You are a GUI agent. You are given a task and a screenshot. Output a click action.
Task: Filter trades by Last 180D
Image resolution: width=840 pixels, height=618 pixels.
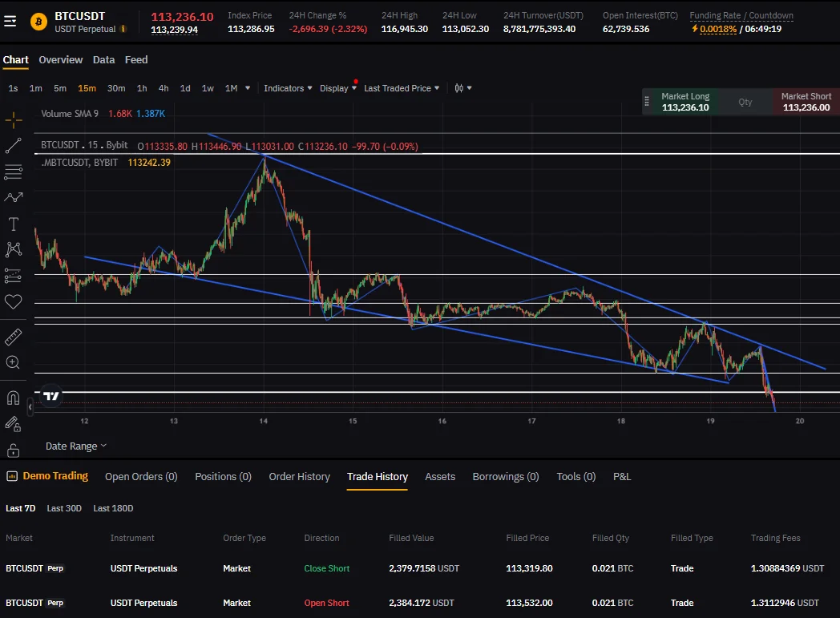[113, 508]
